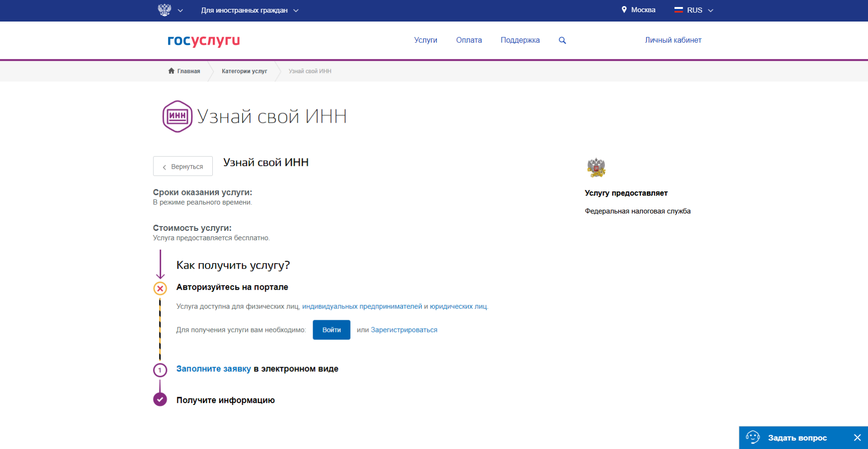This screenshot has width=868, height=449.
Task: Click the 'Узнай свой ИНН' breadcrumb text
Action: (310, 71)
